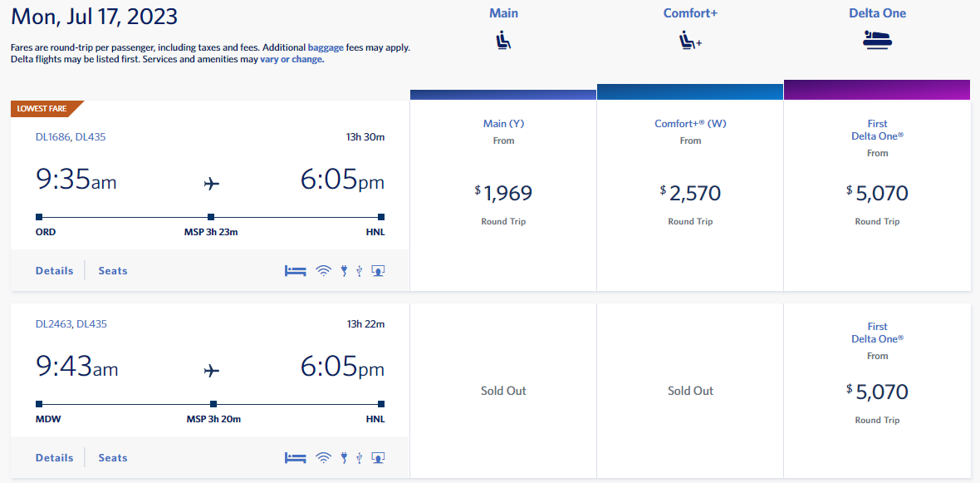Click the Delta One flat-bed icon in header
Image resolution: width=980 pixels, height=483 pixels.
pyautogui.click(x=877, y=38)
